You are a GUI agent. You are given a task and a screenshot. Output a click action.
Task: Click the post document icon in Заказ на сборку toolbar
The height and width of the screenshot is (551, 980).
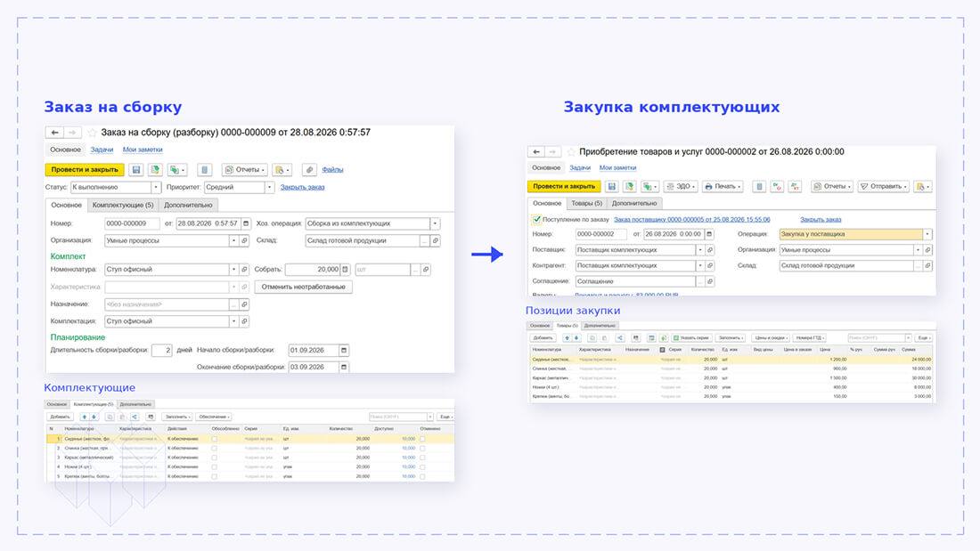154,169
